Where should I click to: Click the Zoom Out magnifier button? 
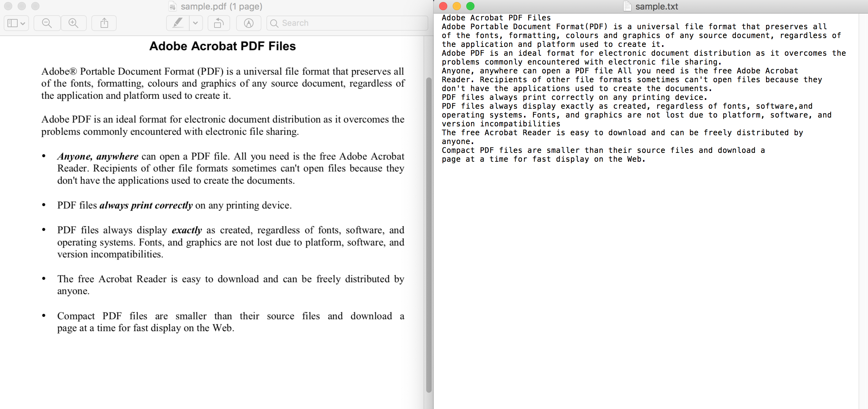point(47,23)
